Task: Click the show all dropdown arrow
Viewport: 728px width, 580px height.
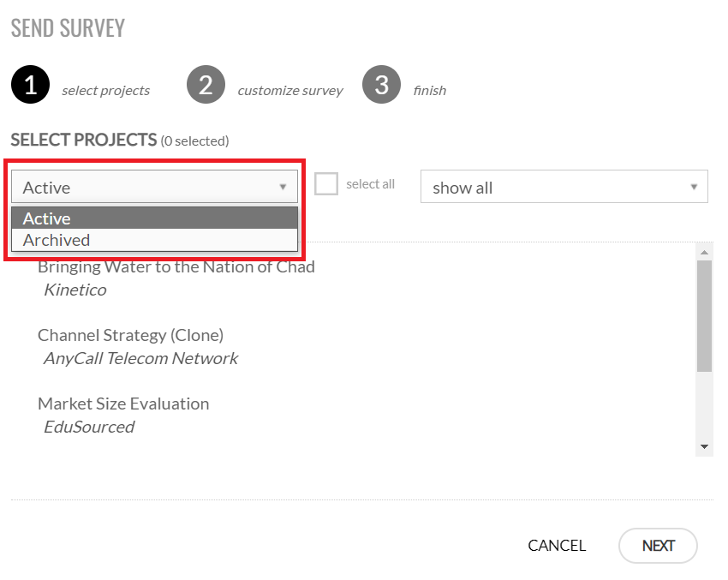Action: click(x=694, y=187)
